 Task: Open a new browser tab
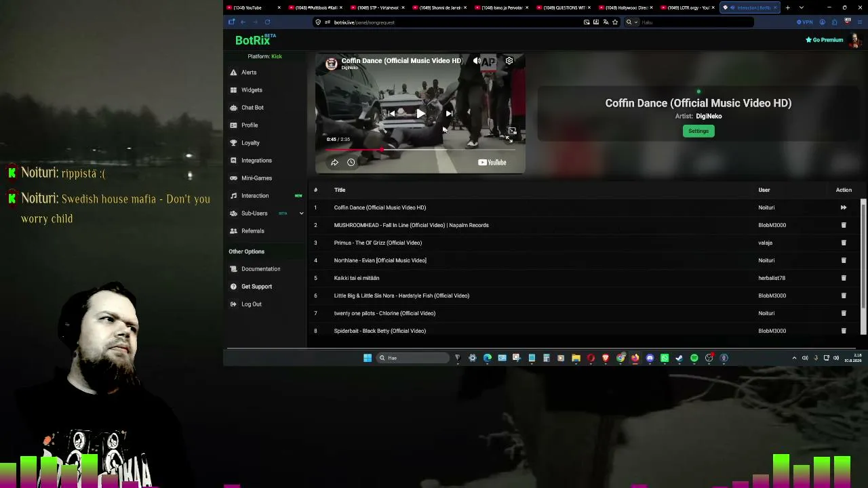tap(787, 7)
